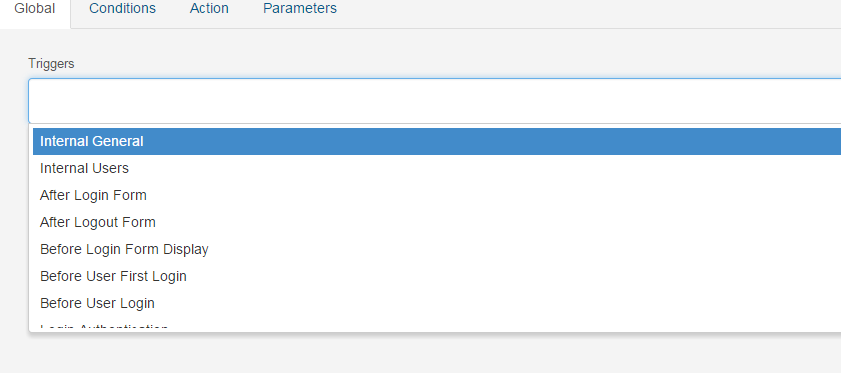Image resolution: width=841 pixels, height=373 pixels.
Task: Pick the last fully visible trigger option
Action: click(x=437, y=303)
